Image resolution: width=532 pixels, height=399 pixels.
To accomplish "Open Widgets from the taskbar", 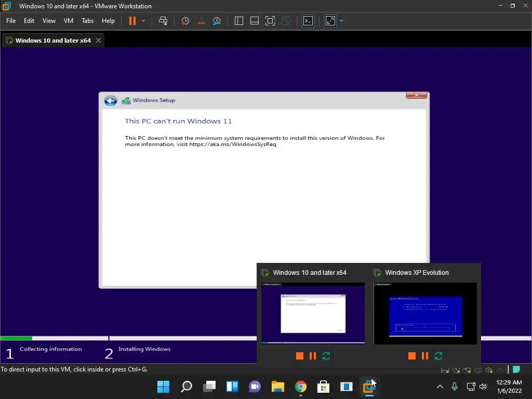I will [232, 387].
